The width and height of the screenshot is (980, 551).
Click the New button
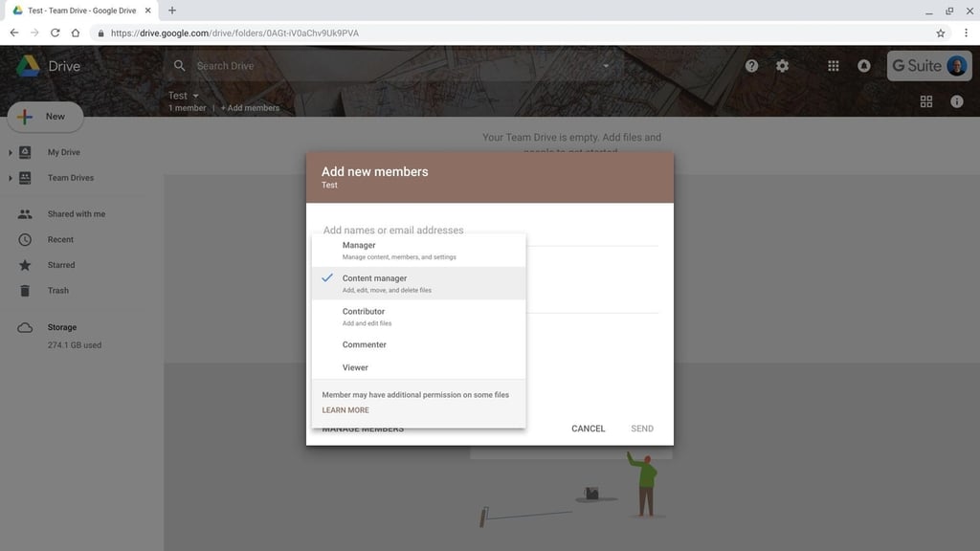click(45, 116)
